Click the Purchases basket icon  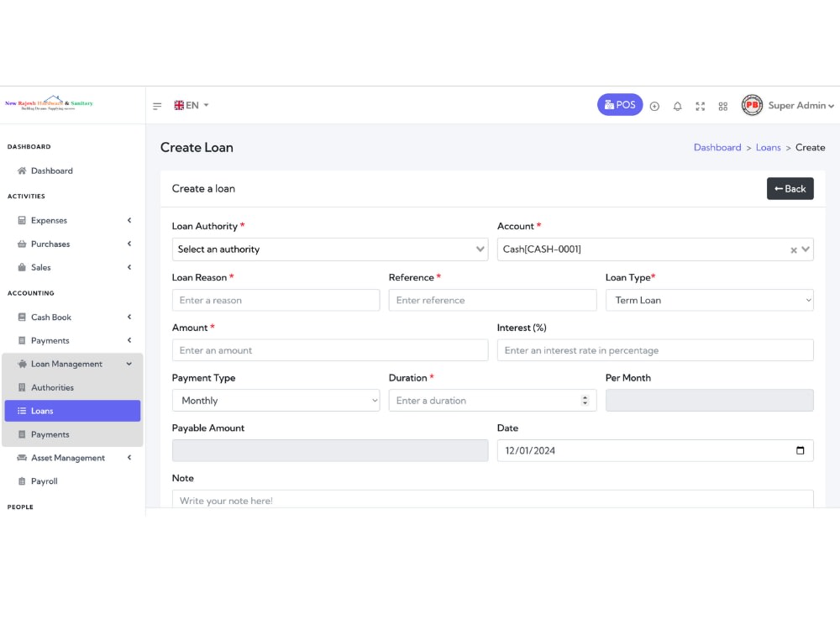click(22, 244)
